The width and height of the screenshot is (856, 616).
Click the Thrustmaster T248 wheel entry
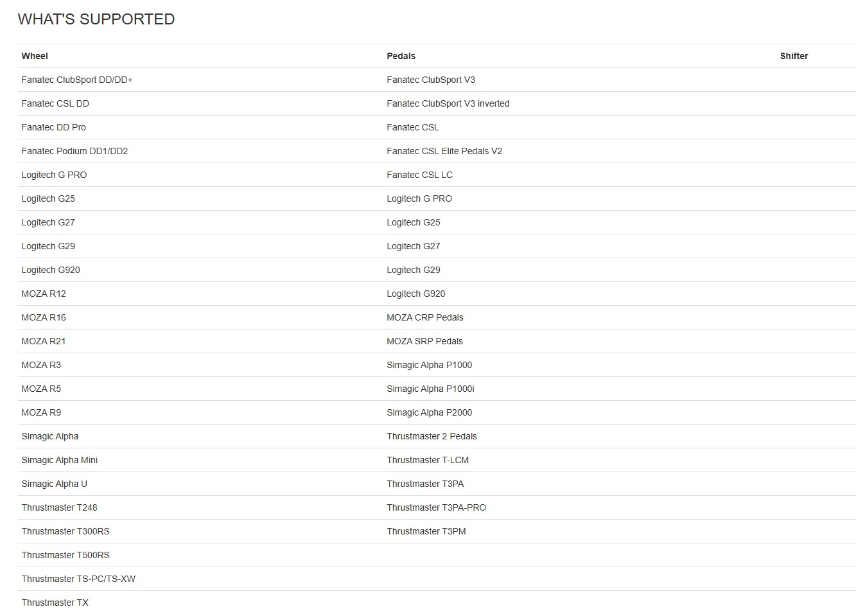point(59,507)
